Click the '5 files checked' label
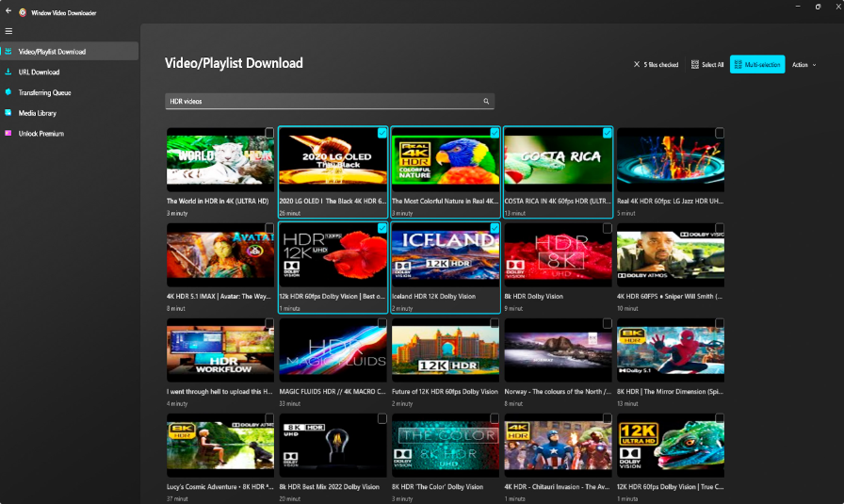Viewport: 844px width, 504px height. click(x=661, y=64)
